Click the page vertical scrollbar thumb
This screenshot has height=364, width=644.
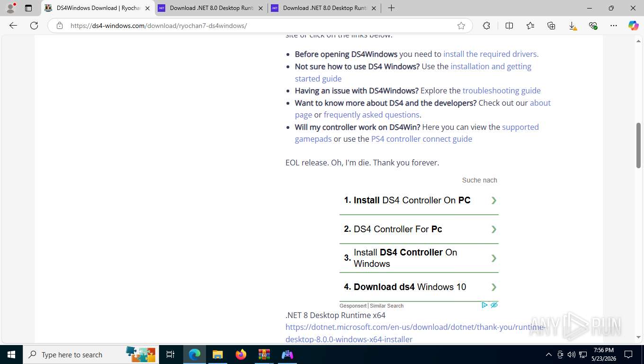[x=638, y=145]
